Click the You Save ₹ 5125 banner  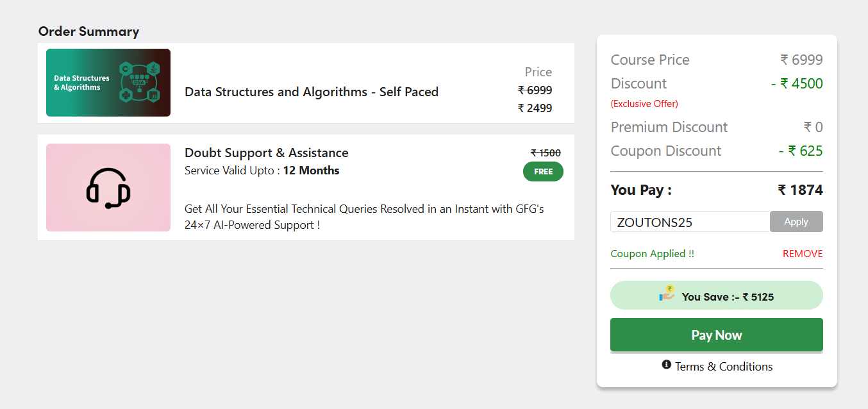pyautogui.click(x=716, y=295)
